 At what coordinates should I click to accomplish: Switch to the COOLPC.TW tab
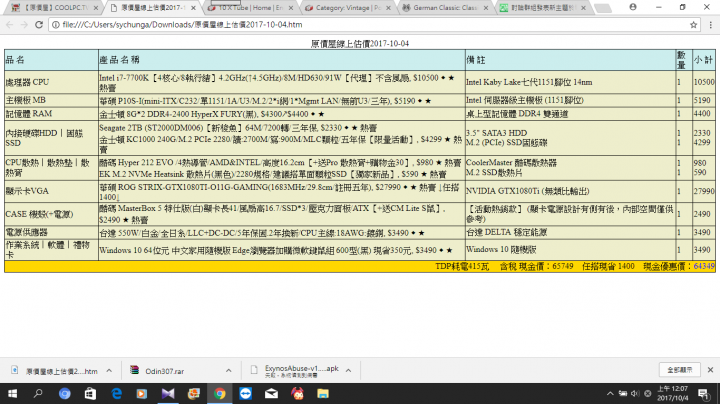[55, 8]
